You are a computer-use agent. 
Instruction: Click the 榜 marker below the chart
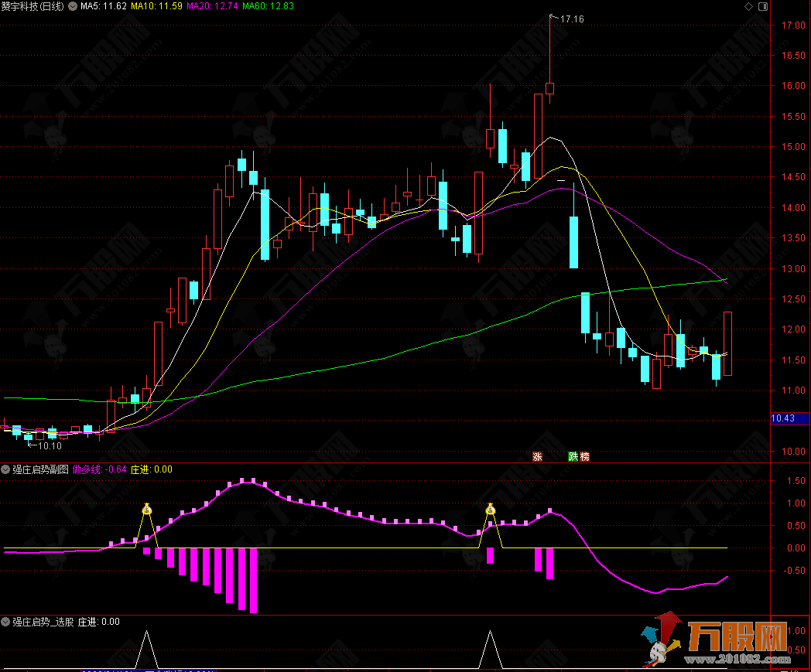pos(584,456)
